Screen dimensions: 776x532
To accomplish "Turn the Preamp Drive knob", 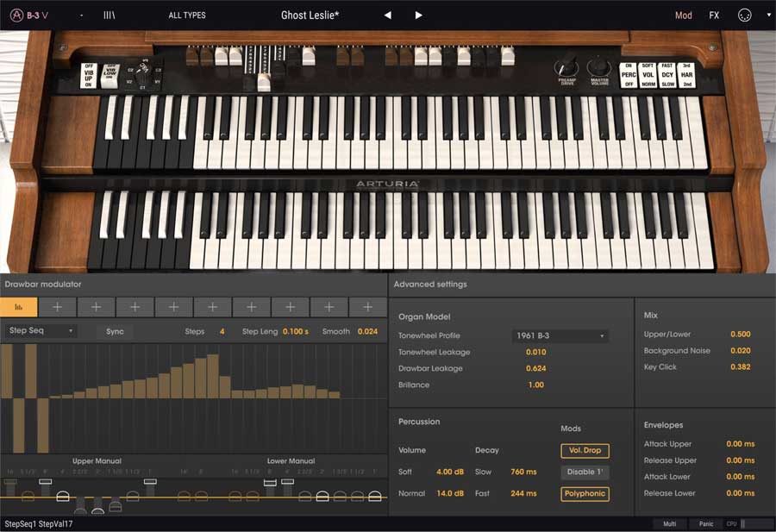I will tap(566, 66).
